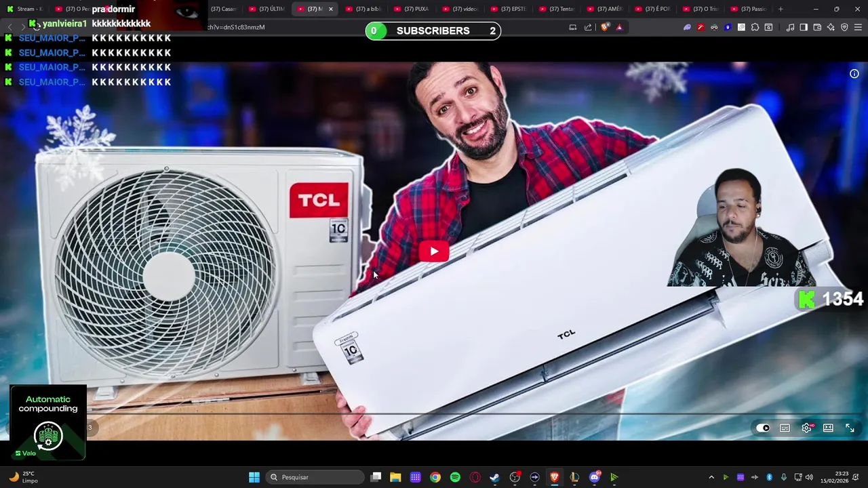Open Opera browser from the taskbar

pyautogui.click(x=475, y=477)
